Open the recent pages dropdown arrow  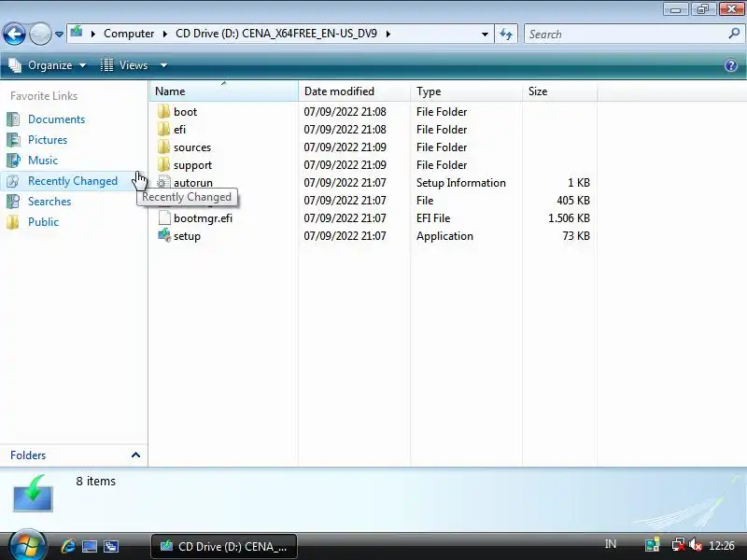(x=59, y=35)
